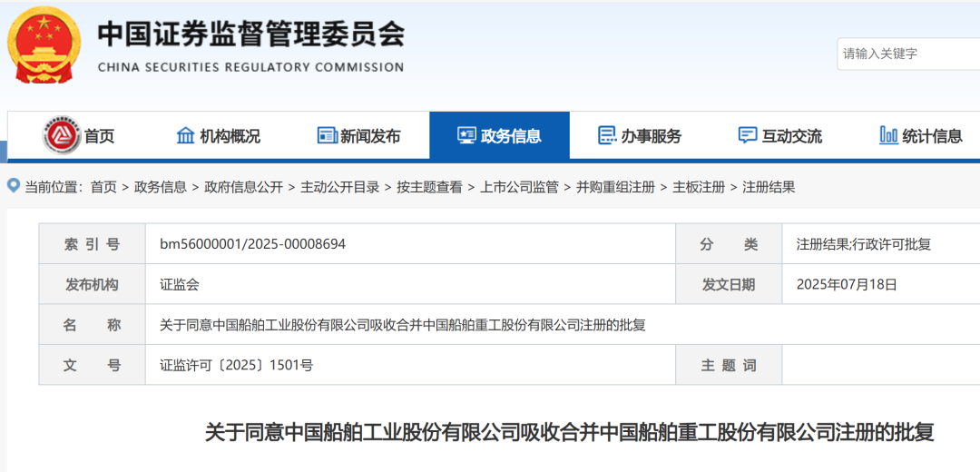Select 按主题查看 in the breadcrumb
This screenshot has height=472, width=980.
coord(429,187)
